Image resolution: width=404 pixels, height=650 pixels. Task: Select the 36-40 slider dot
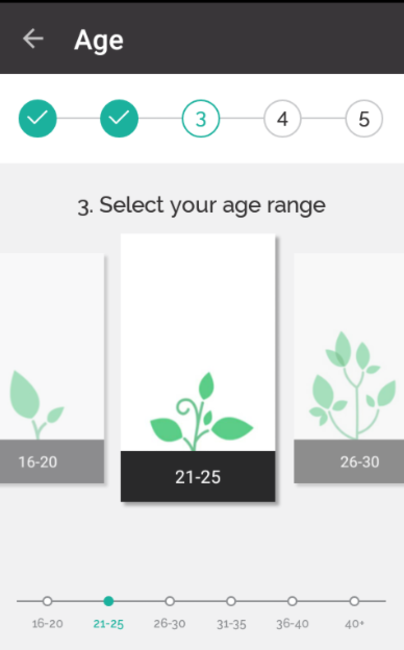click(x=292, y=601)
